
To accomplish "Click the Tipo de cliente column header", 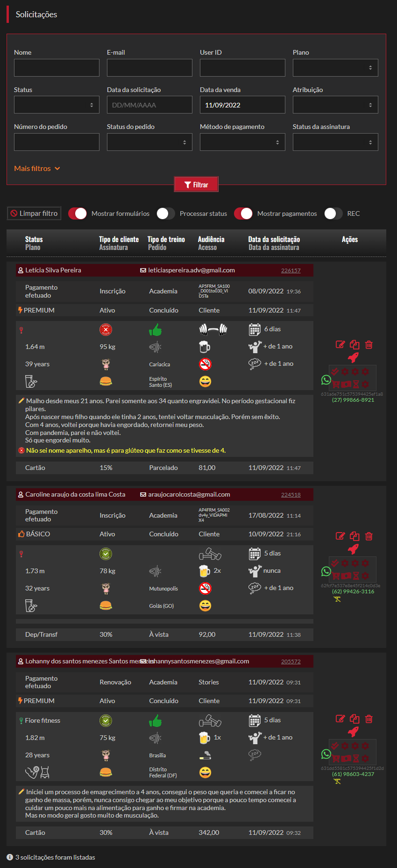I will [119, 239].
